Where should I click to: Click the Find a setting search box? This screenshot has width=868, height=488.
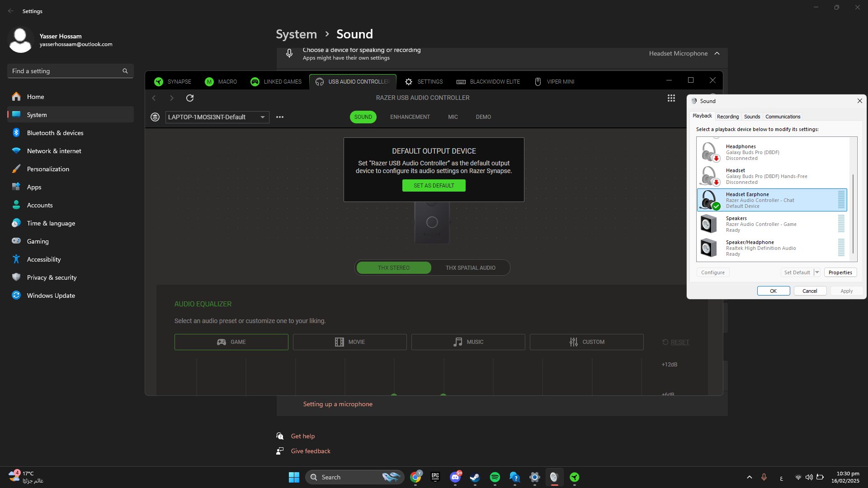pyautogui.click(x=70, y=71)
